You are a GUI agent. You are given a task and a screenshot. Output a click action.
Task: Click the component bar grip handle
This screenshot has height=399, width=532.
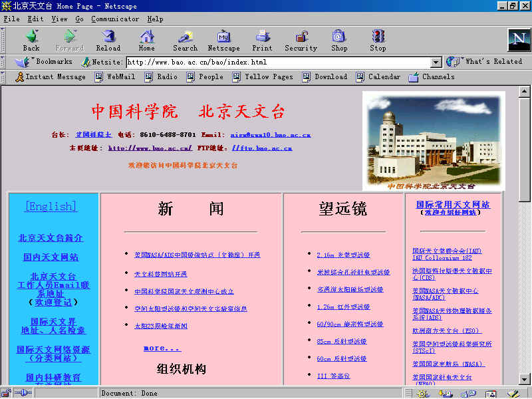408,394
